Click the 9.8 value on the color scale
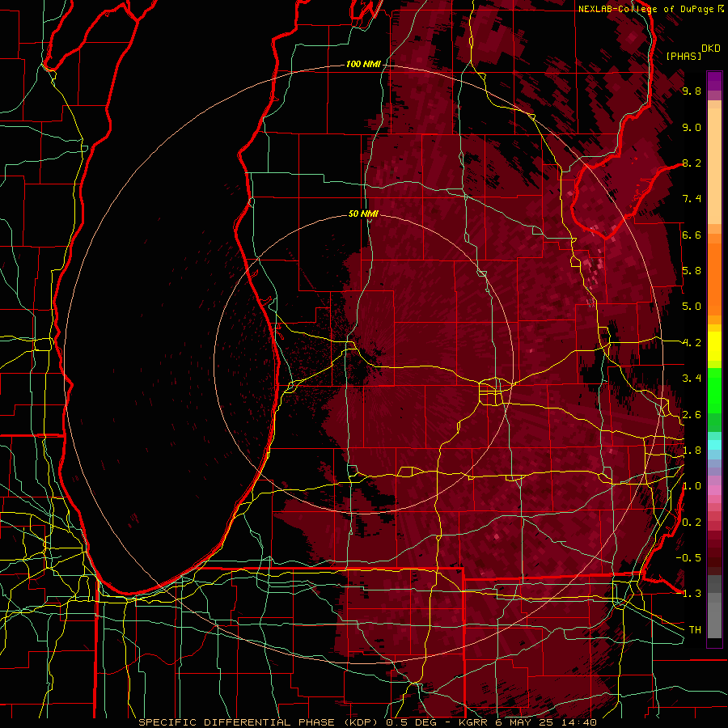 point(692,91)
